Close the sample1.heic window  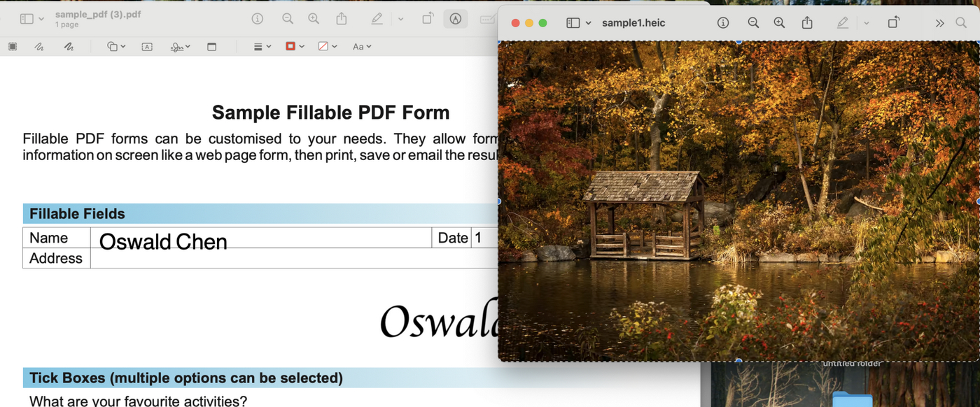(x=516, y=23)
